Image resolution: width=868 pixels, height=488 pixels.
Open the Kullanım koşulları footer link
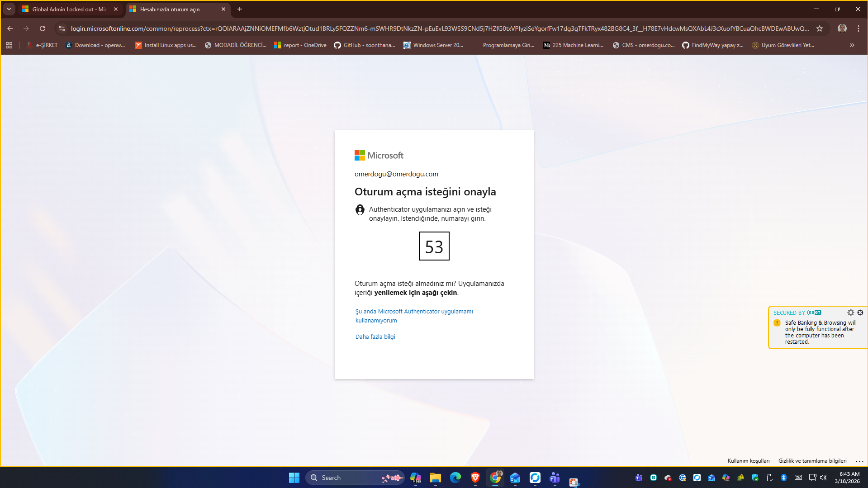point(749,461)
